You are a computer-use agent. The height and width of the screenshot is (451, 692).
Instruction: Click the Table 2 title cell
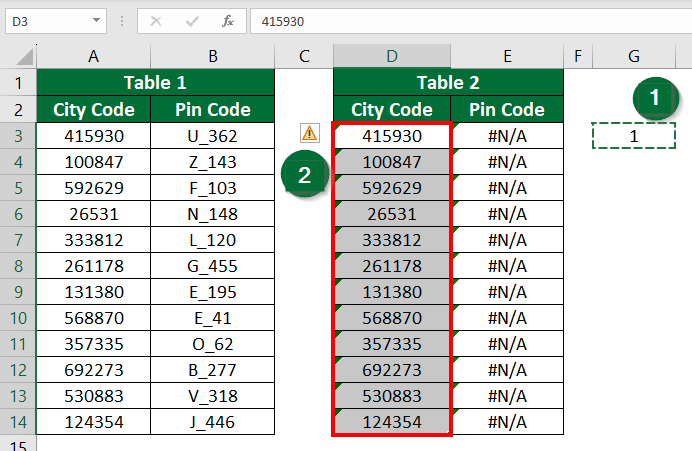pos(448,83)
